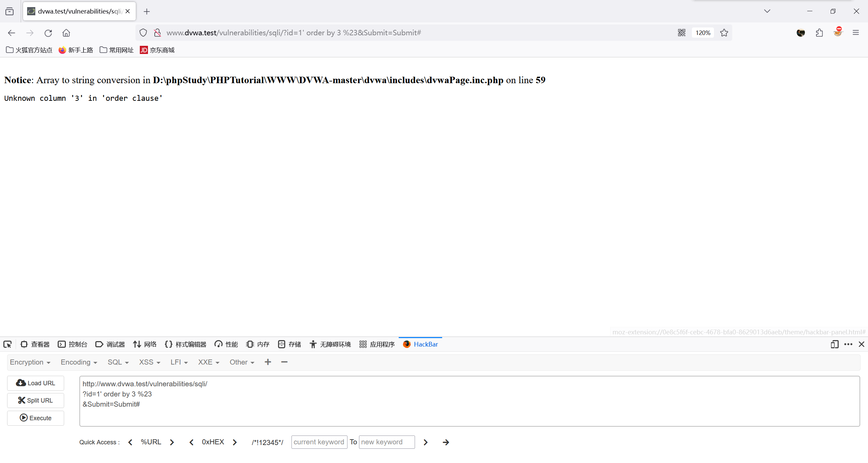Click the Load URL button
Viewport: 868px width, 463px height.
(x=36, y=383)
